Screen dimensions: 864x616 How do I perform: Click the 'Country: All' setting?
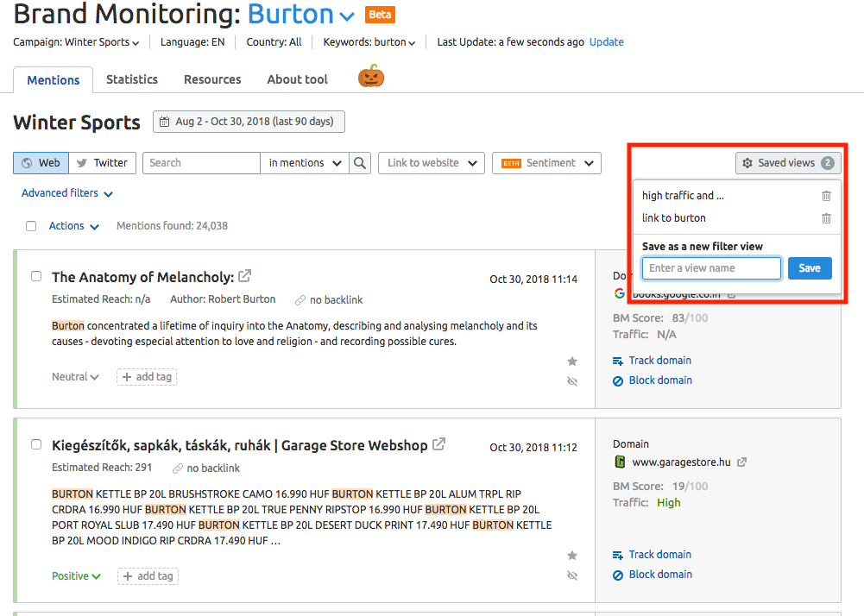[x=274, y=42]
